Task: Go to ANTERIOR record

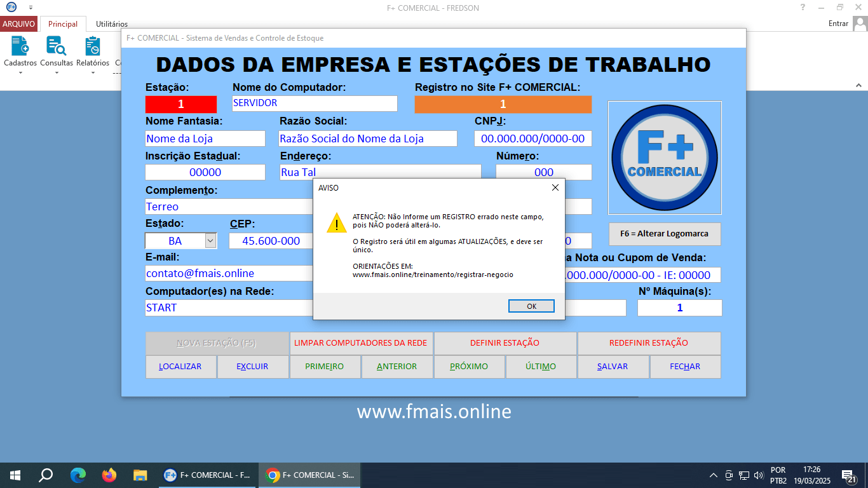Action: click(x=397, y=367)
